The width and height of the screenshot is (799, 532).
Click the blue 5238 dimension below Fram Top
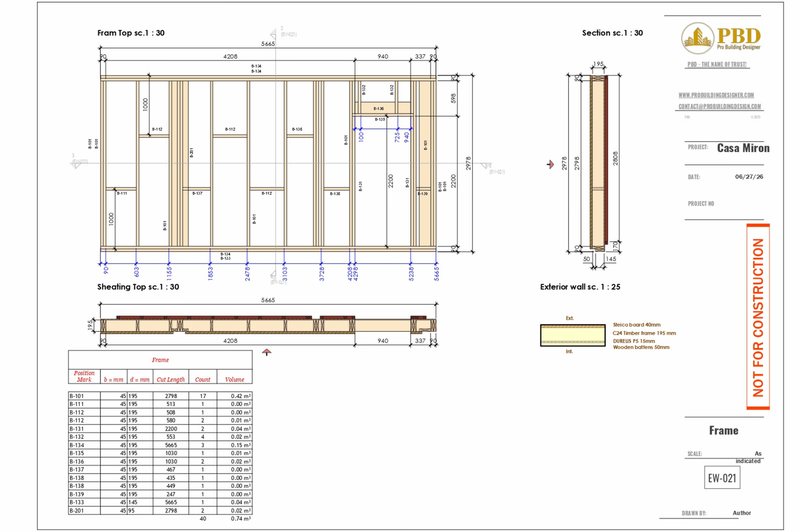coord(411,273)
